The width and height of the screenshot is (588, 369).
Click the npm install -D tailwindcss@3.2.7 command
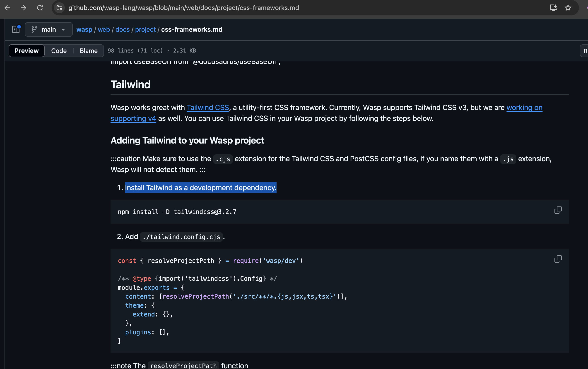click(177, 212)
